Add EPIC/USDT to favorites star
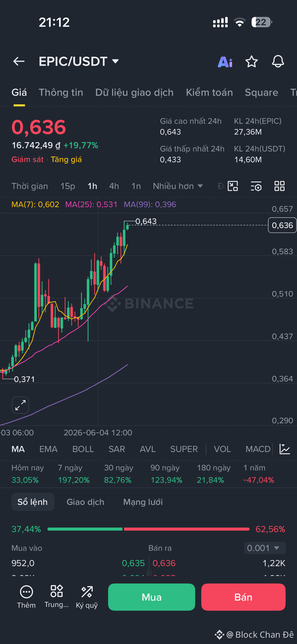Image resolution: width=297 pixels, height=644 pixels. tap(251, 61)
